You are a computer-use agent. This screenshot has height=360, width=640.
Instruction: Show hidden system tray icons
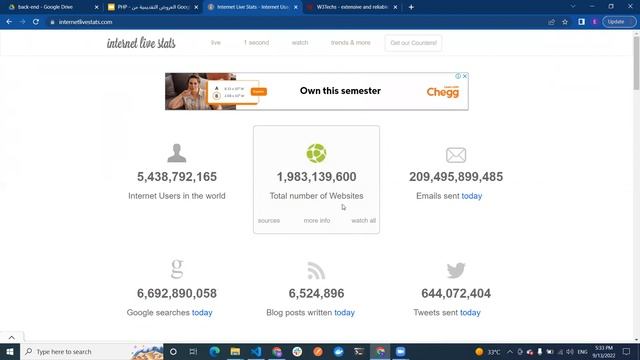(510, 351)
